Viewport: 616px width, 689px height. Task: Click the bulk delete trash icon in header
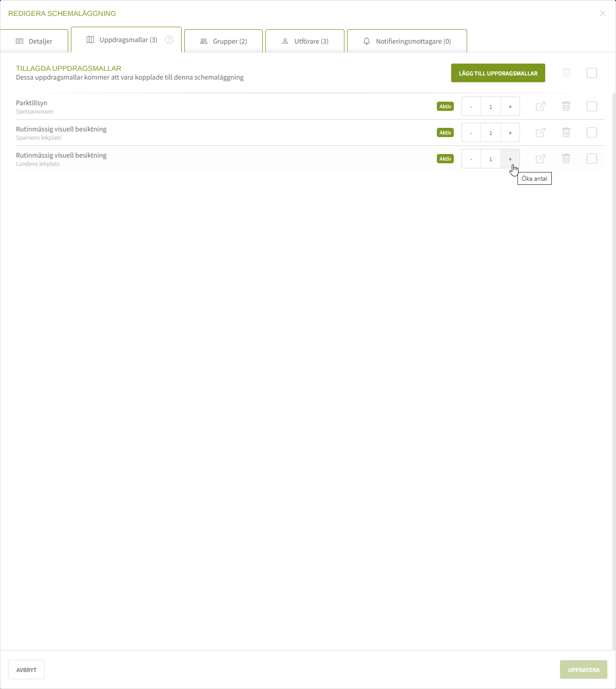[566, 73]
